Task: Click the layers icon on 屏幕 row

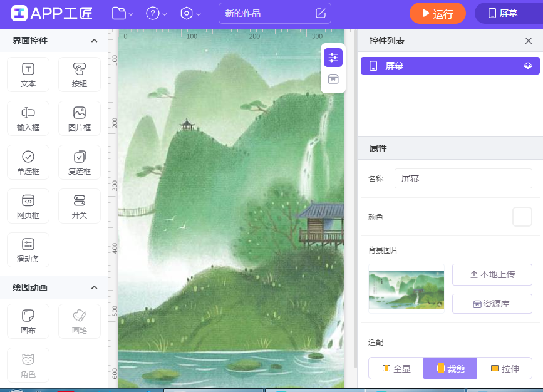Action: (x=528, y=66)
